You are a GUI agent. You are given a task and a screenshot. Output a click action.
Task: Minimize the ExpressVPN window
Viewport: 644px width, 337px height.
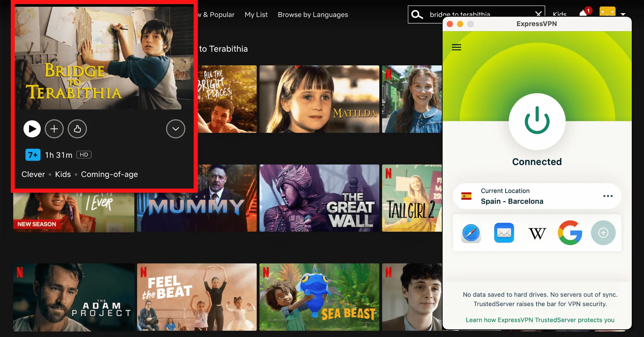(460, 24)
